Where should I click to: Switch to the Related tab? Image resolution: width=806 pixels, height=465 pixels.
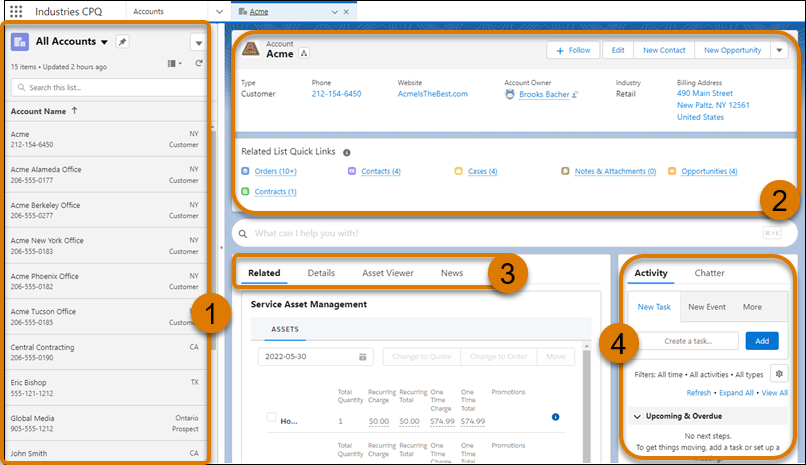click(x=264, y=273)
